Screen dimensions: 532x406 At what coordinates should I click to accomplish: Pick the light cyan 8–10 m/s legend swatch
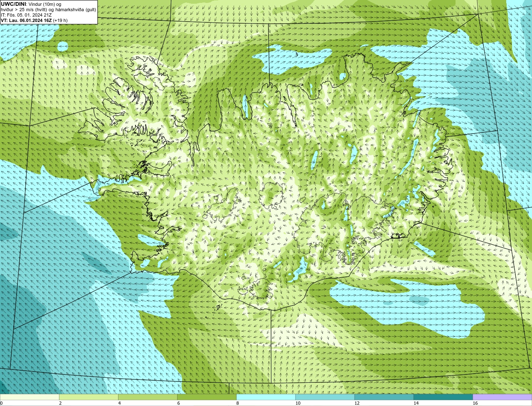(x=266, y=397)
